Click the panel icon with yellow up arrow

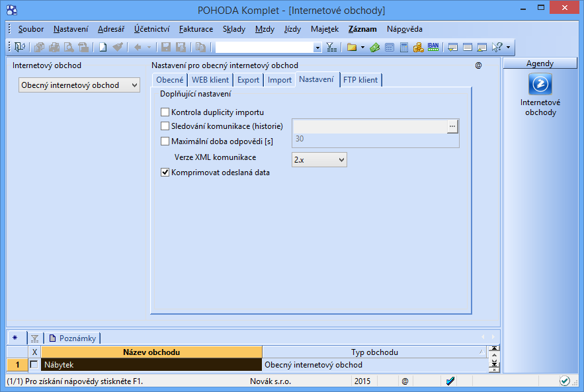coord(482,47)
